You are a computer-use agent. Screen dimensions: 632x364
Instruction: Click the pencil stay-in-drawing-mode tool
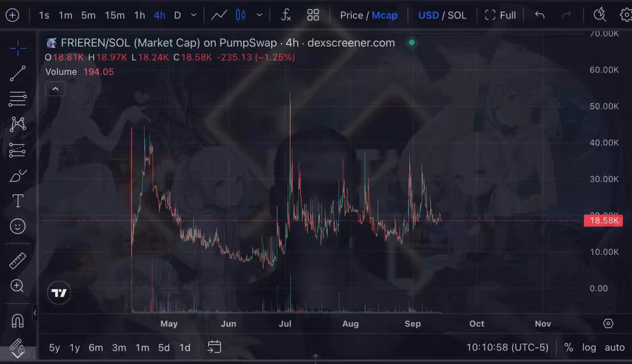click(x=17, y=346)
